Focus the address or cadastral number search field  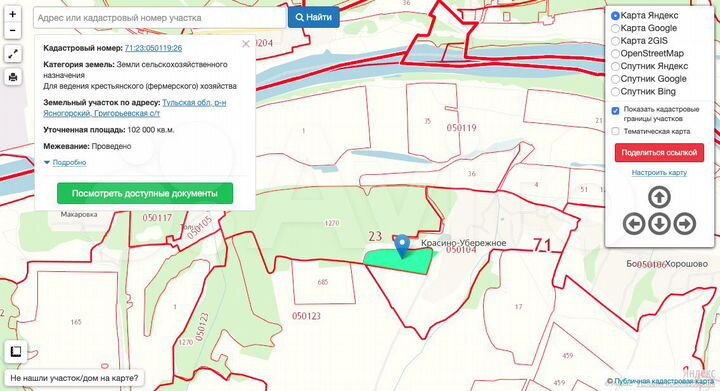coord(159,18)
